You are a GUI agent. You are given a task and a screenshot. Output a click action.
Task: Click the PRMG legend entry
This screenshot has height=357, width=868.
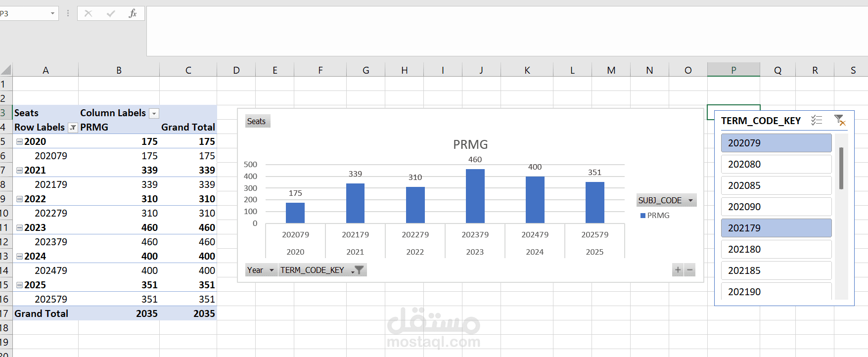655,216
